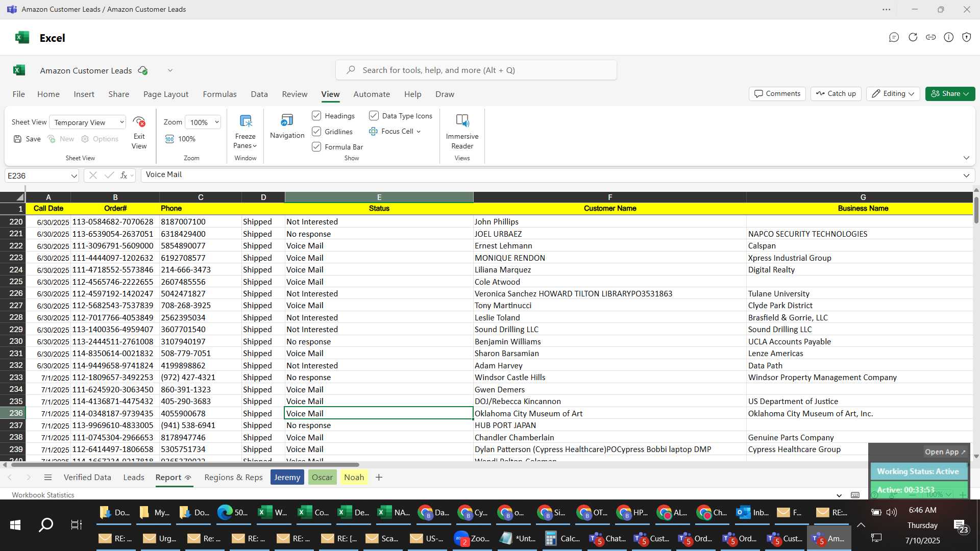Screen dimensions: 980x551
Task: Toggle the Headings checkbox
Action: [x=316, y=116]
